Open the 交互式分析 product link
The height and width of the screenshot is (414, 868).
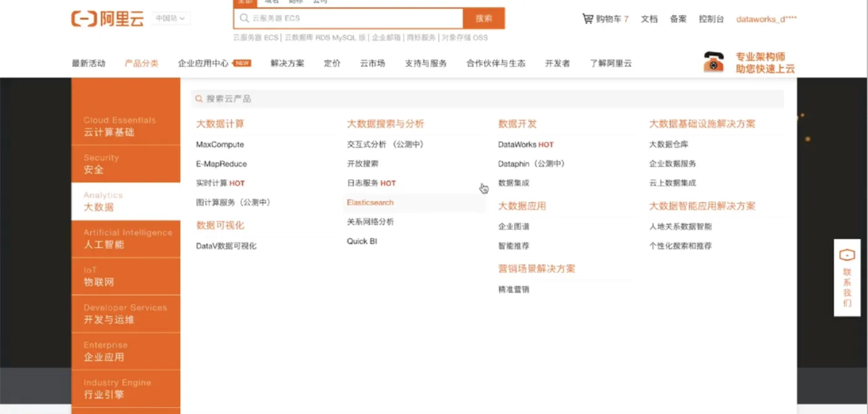point(385,144)
